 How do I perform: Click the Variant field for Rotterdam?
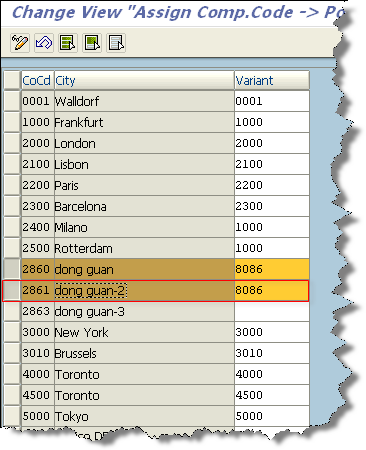[272, 248]
